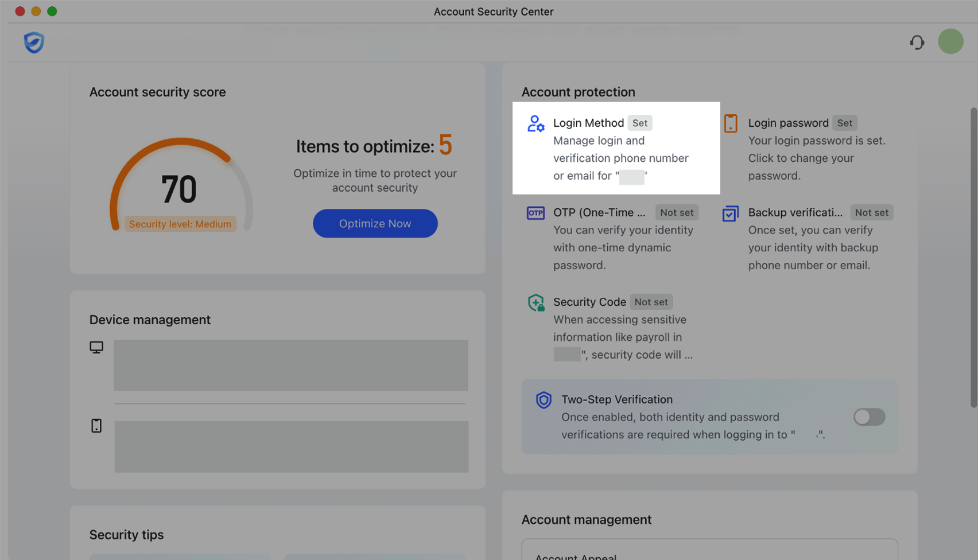Open support via the headset icon
978x560 pixels.
[x=917, y=42]
